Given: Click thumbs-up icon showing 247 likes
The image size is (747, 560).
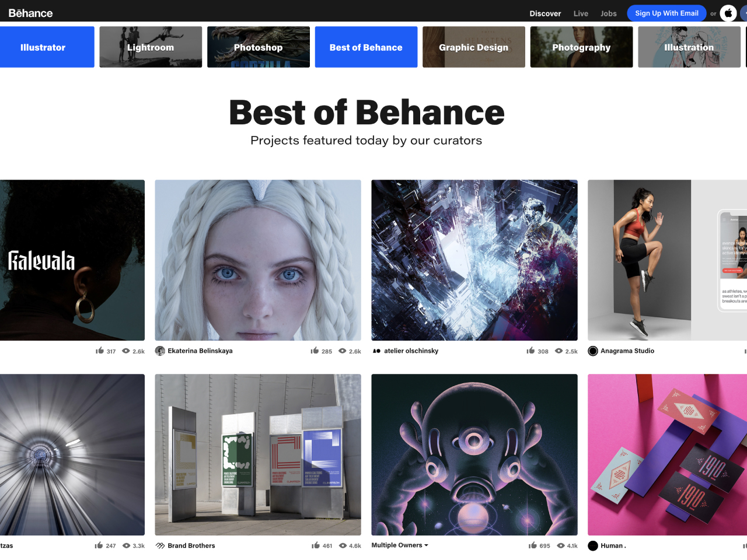Looking at the screenshot, I should (x=99, y=545).
